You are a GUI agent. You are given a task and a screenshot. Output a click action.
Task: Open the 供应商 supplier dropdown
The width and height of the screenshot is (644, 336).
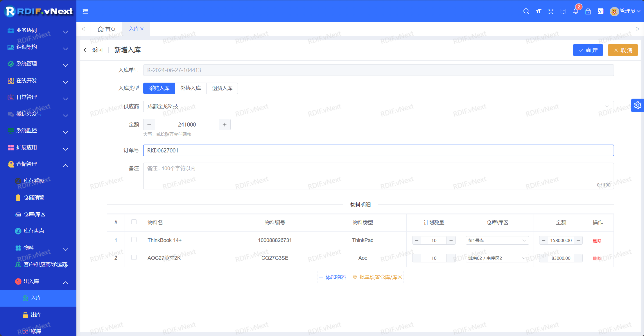pyautogui.click(x=378, y=106)
